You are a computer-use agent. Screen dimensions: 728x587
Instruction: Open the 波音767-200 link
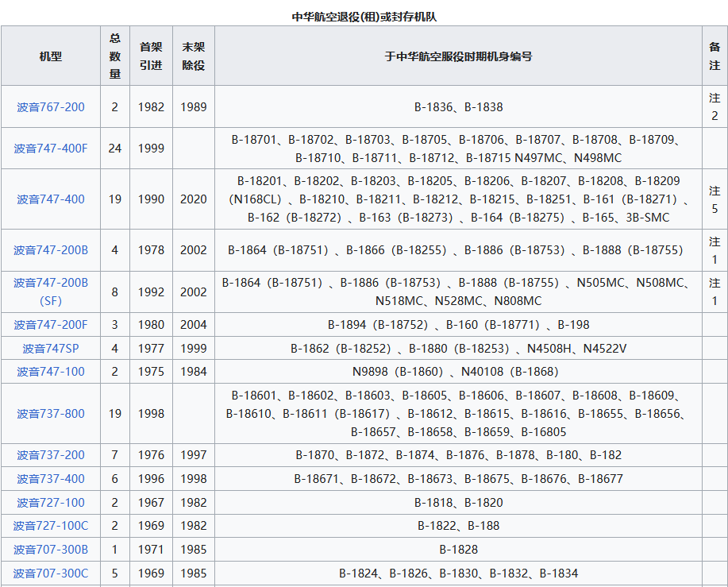[51, 106]
